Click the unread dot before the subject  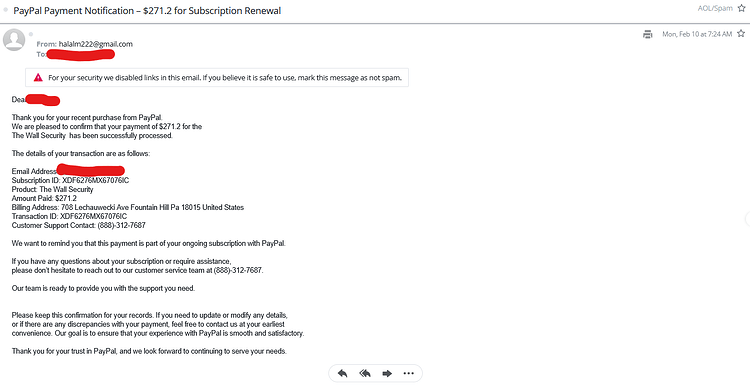coord(6,10)
